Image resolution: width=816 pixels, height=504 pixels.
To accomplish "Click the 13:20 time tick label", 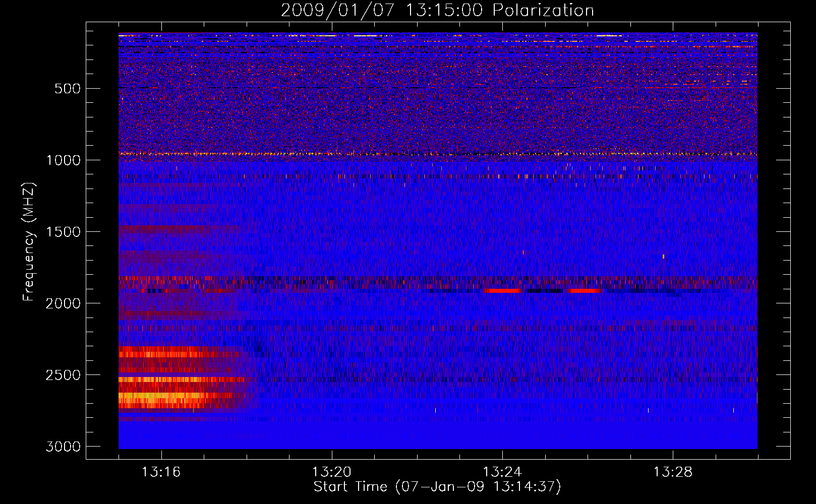I will point(332,472).
